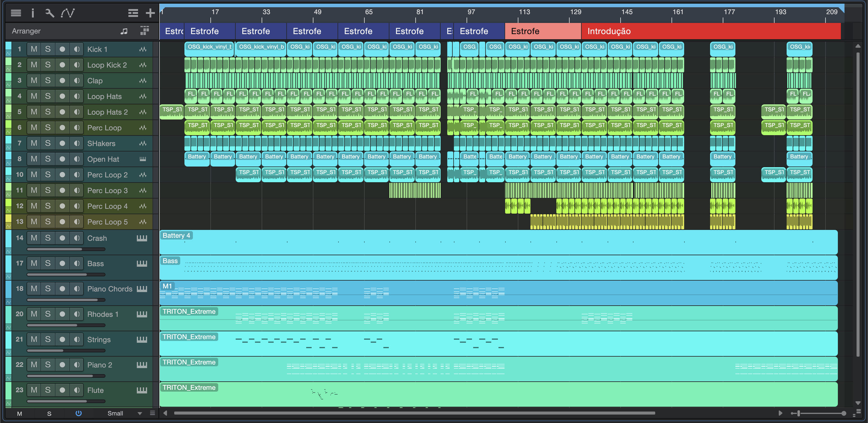This screenshot has width=868, height=423.
Task: Click the global Solo S footer button
Action: (x=49, y=414)
